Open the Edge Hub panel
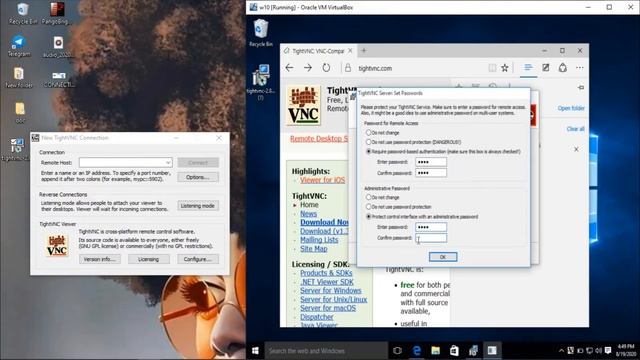Viewport: 640px width, 360px height. click(528, 68)
